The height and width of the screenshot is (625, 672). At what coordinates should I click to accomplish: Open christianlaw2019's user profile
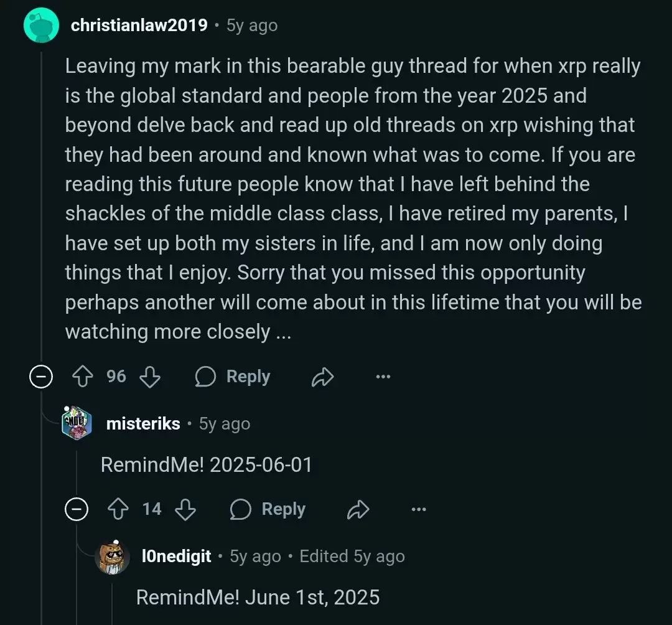139,26
